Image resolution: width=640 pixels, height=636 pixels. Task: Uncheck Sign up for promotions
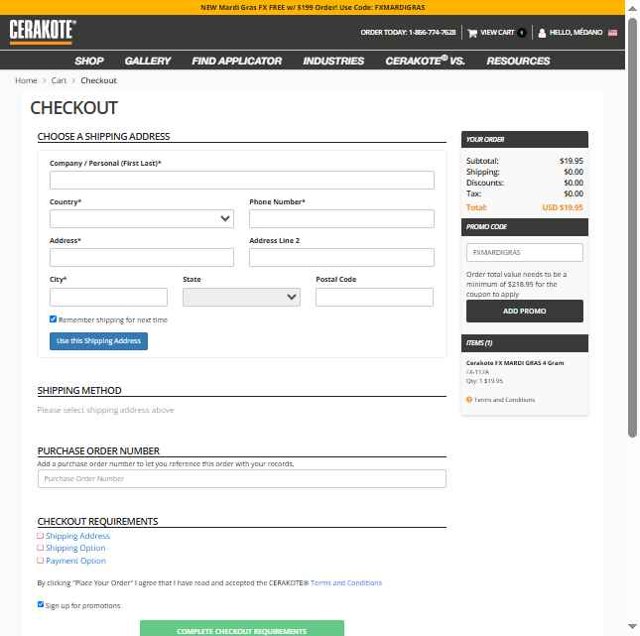coord(40,604)
